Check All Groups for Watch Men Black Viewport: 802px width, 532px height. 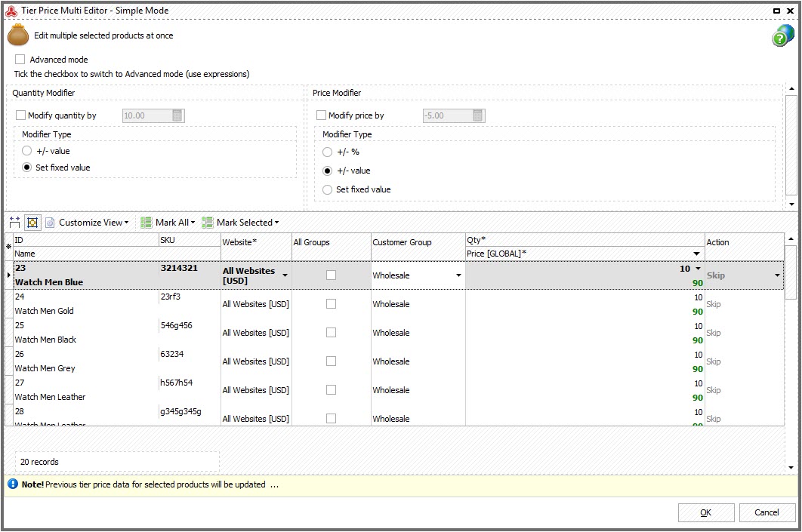pyautogui.click(x=331, y=332)
